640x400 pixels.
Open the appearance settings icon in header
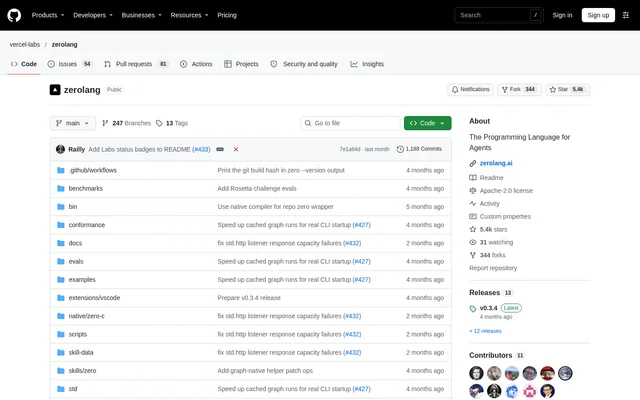(x=625, y=15)
